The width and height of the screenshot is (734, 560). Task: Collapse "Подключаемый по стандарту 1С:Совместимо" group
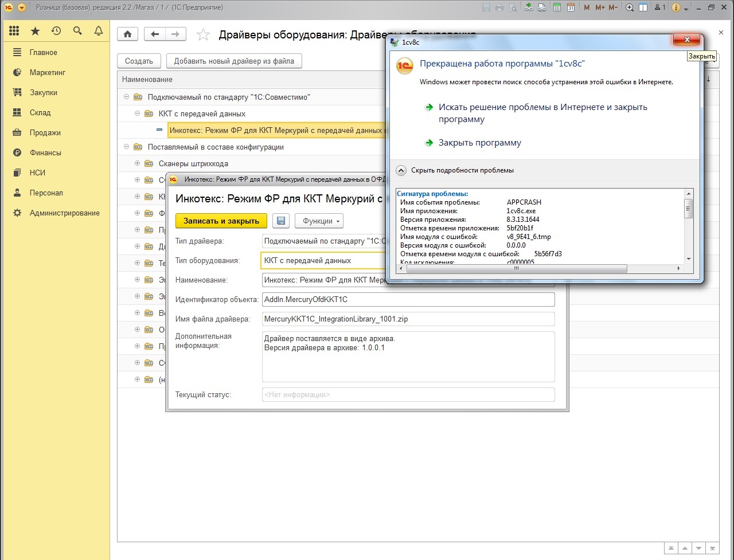(x=126, y=97)
